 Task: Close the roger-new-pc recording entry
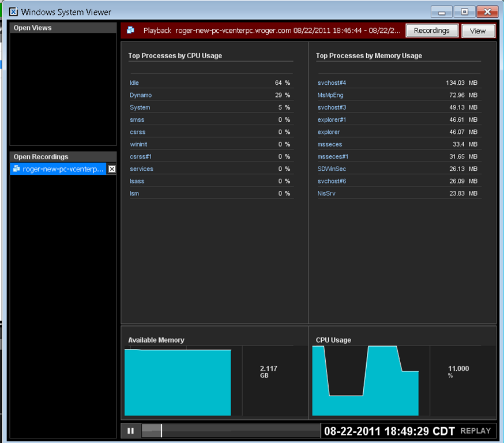point(112,169)
